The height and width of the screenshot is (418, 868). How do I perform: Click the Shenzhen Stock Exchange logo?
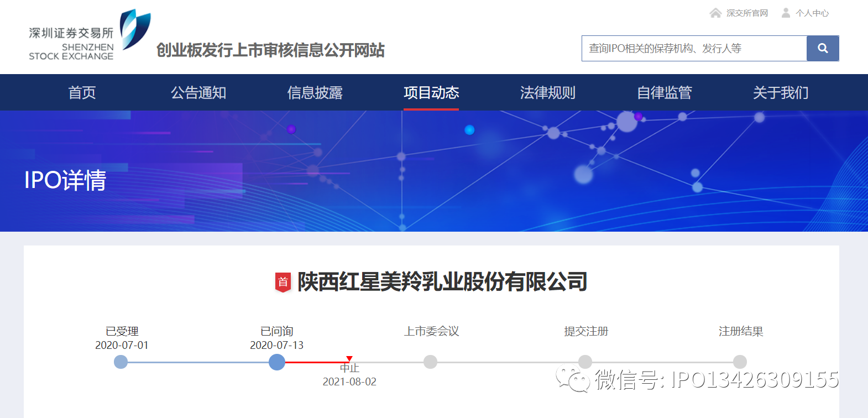[x=90, y=35]
